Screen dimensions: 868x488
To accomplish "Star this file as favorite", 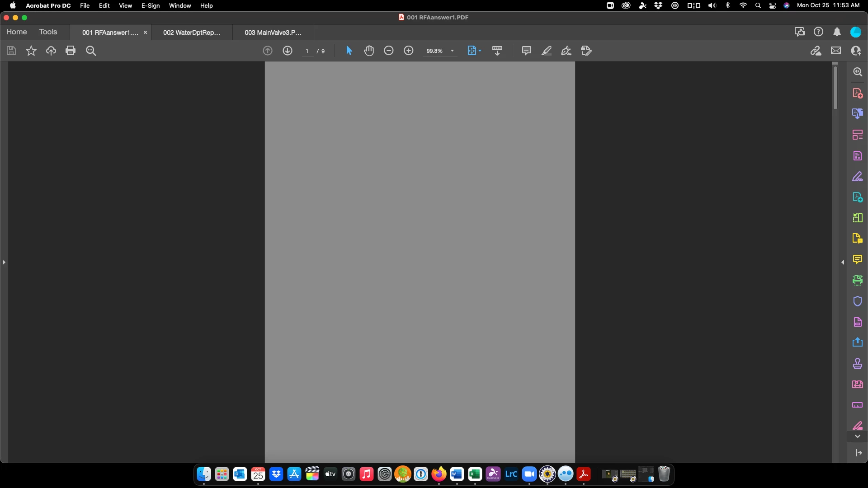I will [31, 51].
